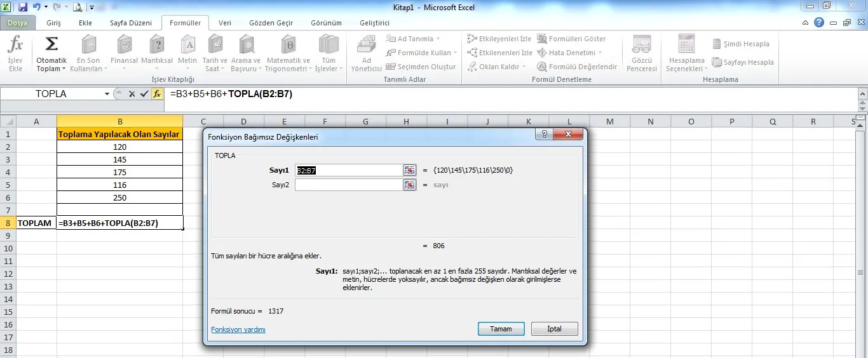Click the Sayı2 collapse dialog icon
The height and width of the screenshot is (358, 868).
[409, 185]
